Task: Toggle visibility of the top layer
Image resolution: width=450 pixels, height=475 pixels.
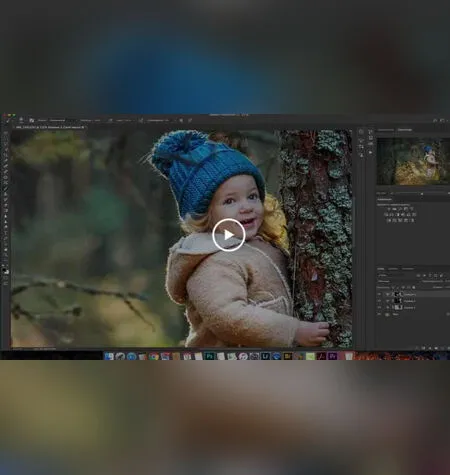Action: pos(379,294)
